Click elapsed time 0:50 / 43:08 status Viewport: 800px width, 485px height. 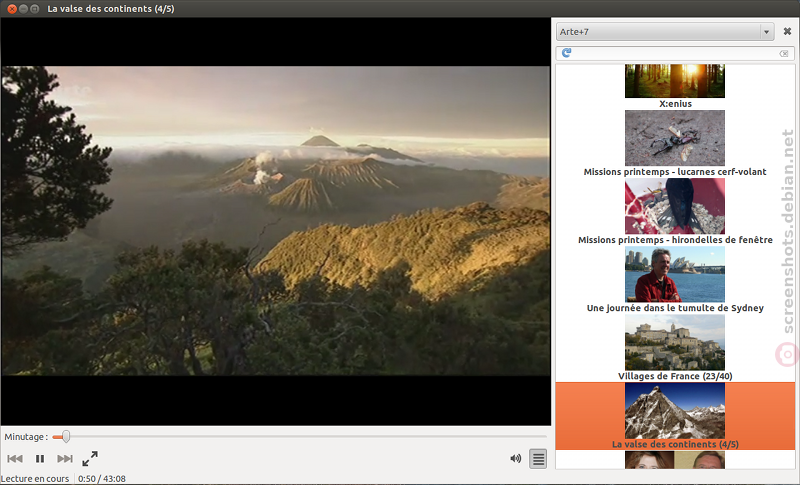[102, 479]
